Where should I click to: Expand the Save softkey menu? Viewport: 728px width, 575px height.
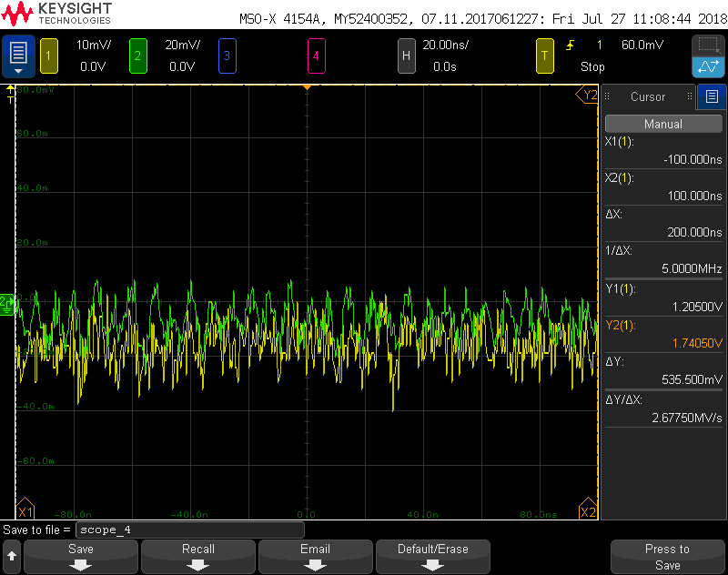pyautogui.click(x=81, y=556)
